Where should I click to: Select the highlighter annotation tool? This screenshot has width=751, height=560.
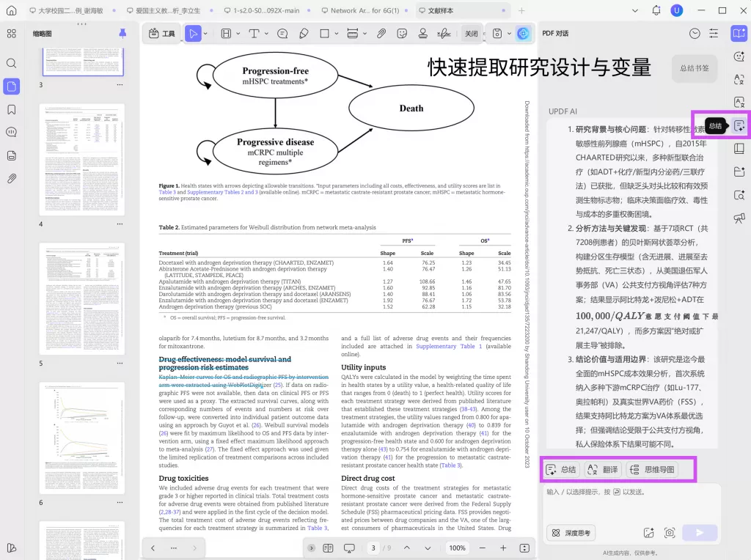302,33
